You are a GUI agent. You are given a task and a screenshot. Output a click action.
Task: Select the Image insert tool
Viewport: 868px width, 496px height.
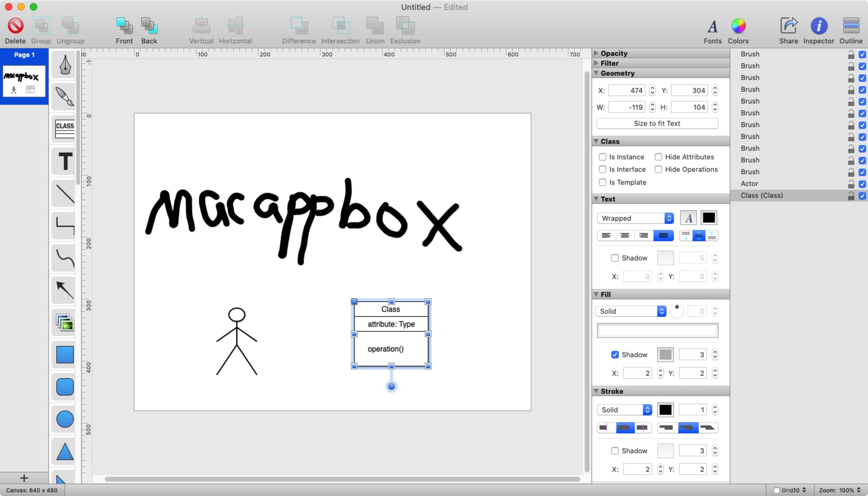pos(64,322)
